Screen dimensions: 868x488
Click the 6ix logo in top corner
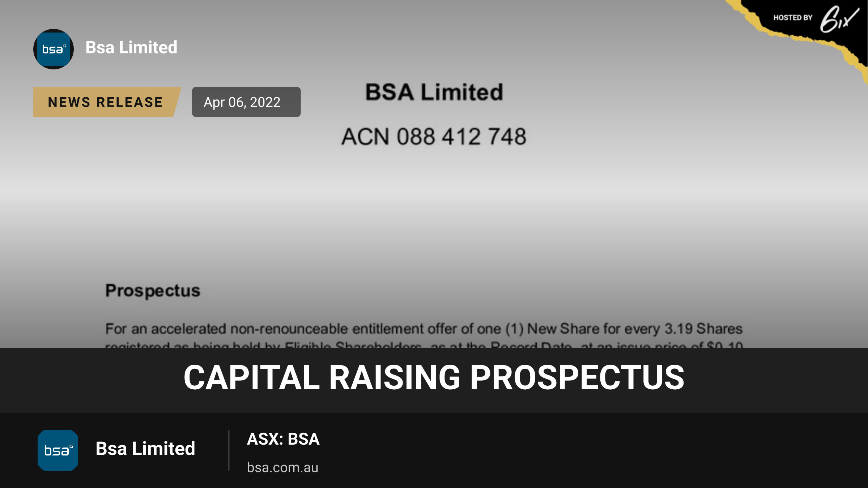839,19
